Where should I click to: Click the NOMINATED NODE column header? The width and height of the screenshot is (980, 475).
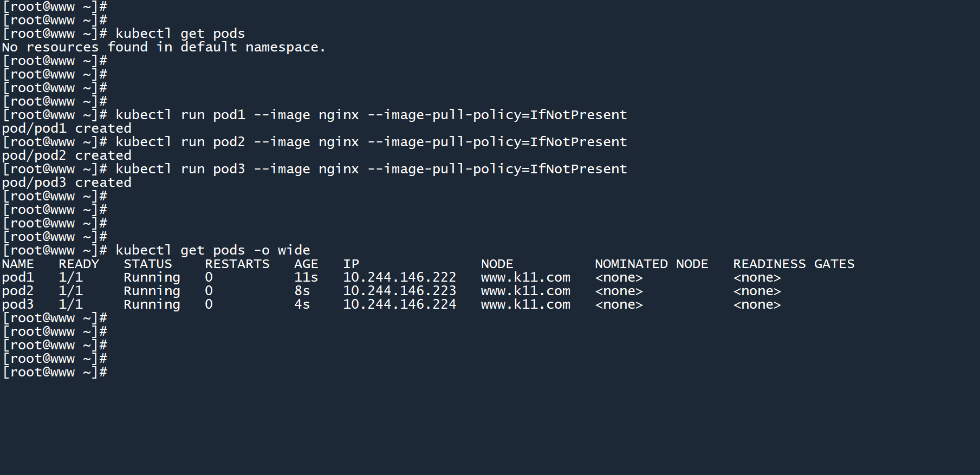click(651, 264)
